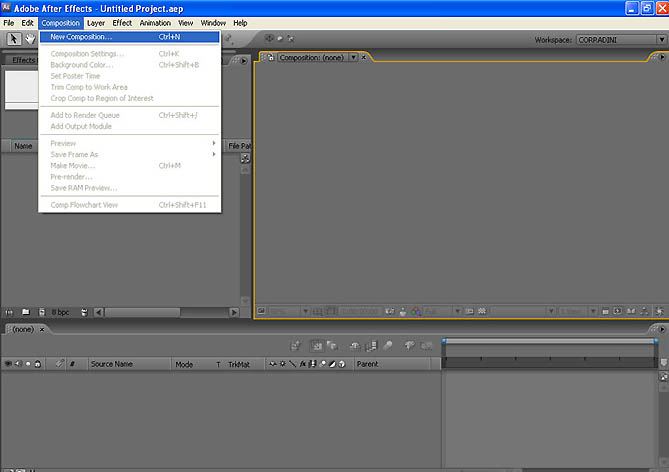Screen dimensions: 669x472
Task: Click the comp flowchart icon in viewer
Action: tap(644, 311)
